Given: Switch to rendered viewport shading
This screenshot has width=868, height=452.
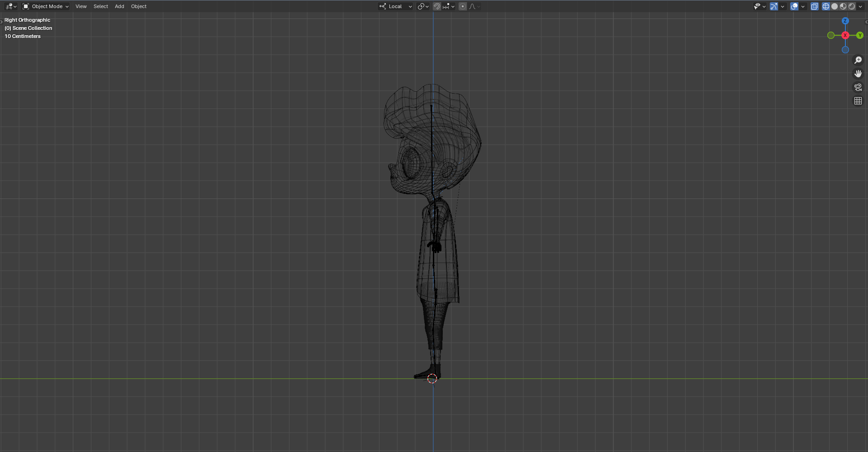Looking at the screenshot, I should tap(852, 6).
